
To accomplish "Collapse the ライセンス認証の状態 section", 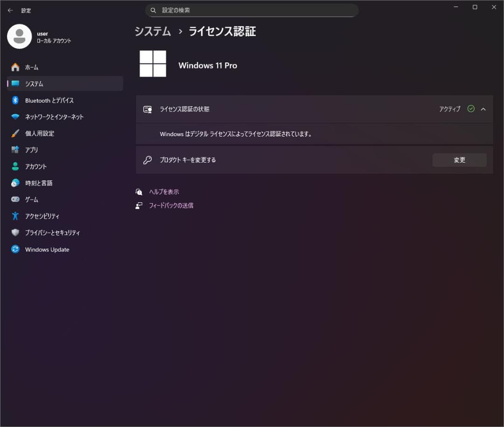I will 483,109.
